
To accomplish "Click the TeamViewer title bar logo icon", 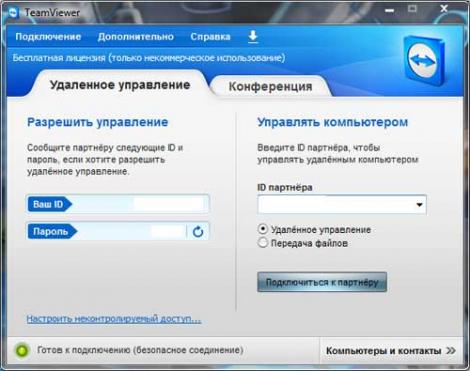I will click(x=14, y=13).
